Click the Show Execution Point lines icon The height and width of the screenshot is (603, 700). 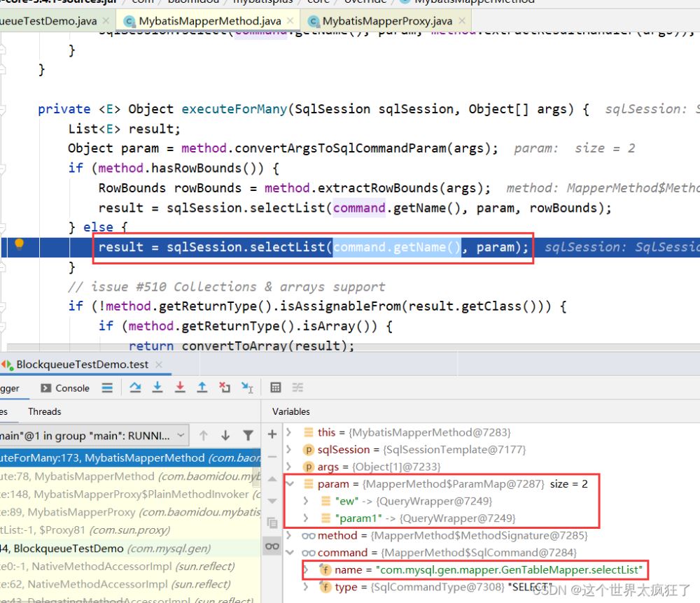(x=107, y=388)
